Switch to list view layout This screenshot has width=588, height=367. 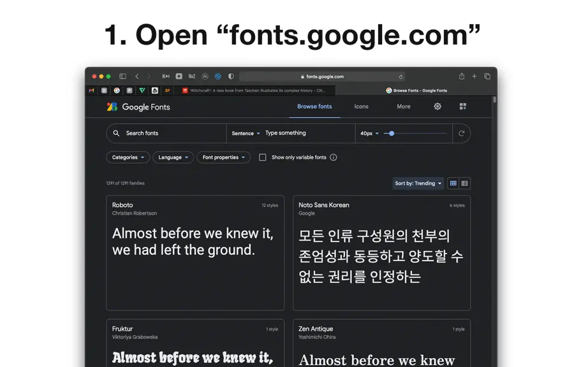(x=465, y=183)
